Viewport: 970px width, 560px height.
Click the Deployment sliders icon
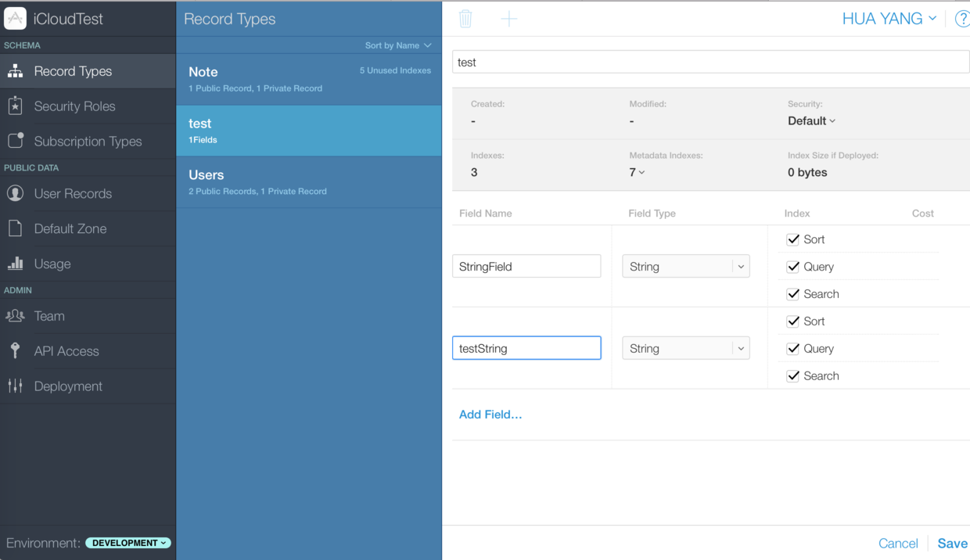(x=15, y=386)
